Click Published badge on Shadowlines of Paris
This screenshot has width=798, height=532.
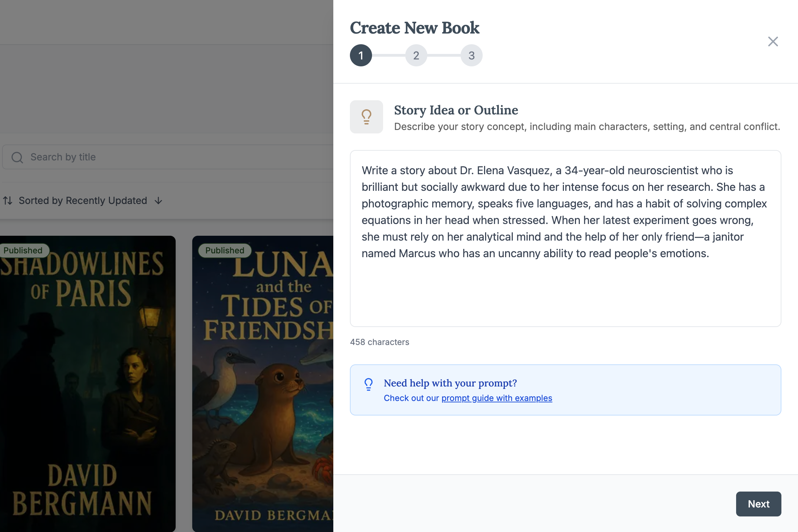point(23,250)
